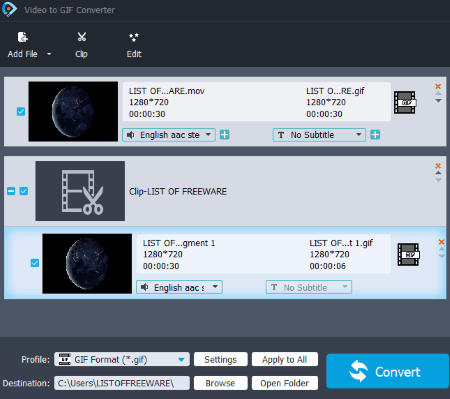Click source name LIST OF...gment 1

(179, 243)
